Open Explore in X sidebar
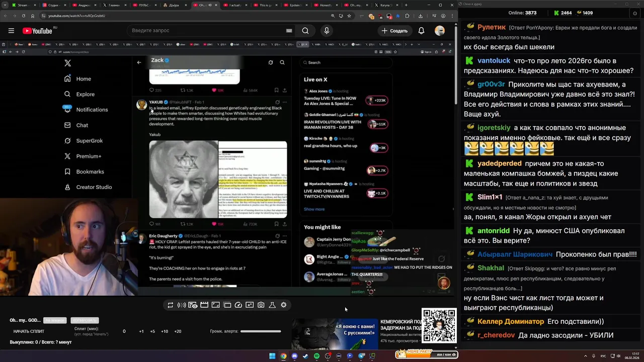This screenshot has width=644, height=362. [x=79, y=94]
